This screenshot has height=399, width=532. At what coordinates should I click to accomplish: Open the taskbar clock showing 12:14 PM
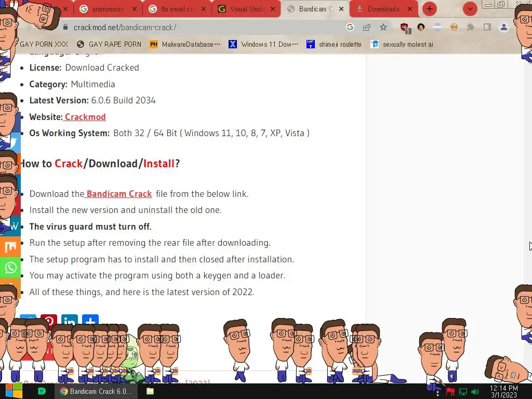click(504, 391)
